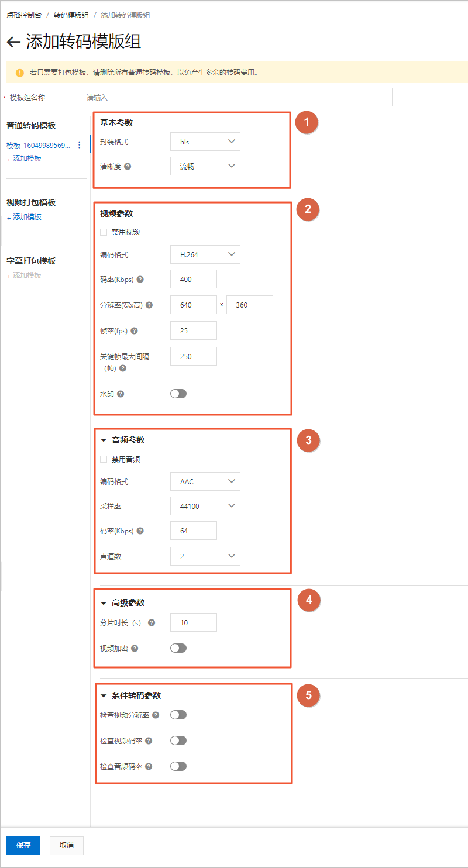Open the 声道数 dropdown showing 2
This screenshot has width=468, height=868.
point(205,556)
